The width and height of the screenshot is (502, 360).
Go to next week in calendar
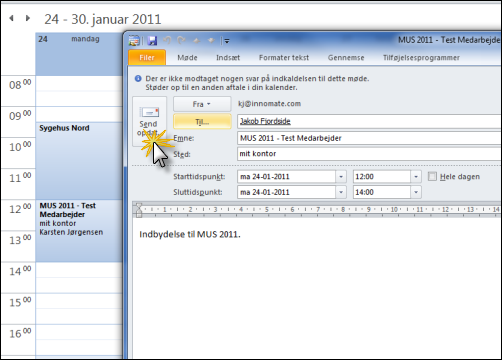(28, 18)
